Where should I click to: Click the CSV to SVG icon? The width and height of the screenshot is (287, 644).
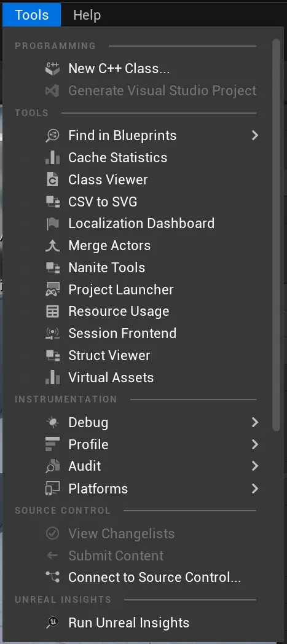pyautogui.click(x=53, y=202)
